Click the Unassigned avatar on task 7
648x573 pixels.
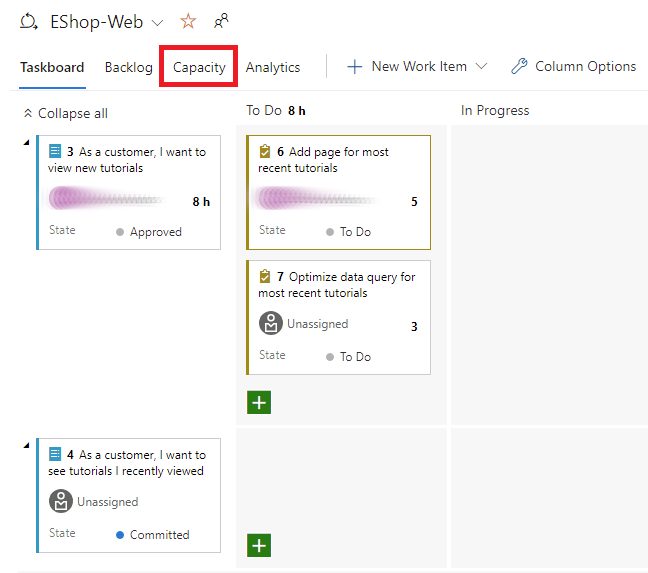(x=271, y=324)
